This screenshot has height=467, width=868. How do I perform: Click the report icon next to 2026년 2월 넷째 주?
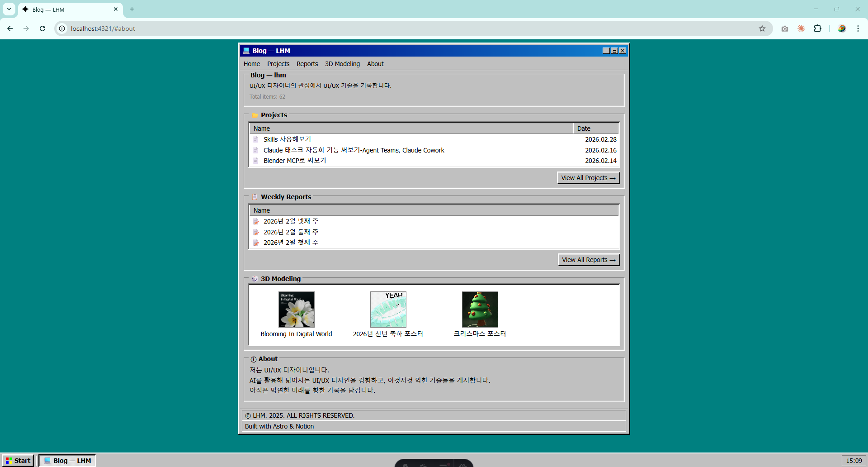point(256,221)
